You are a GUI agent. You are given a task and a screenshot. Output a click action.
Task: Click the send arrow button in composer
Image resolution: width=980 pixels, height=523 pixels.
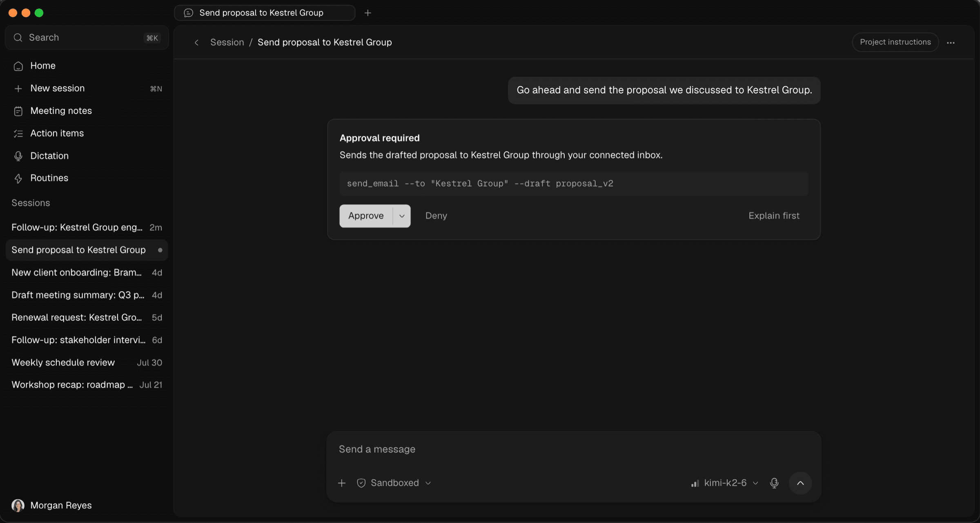point(800,483)
